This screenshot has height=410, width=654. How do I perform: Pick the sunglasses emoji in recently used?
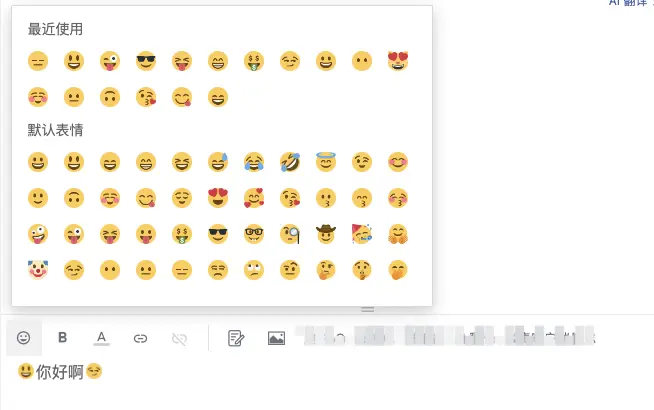(x=146, y=61)
